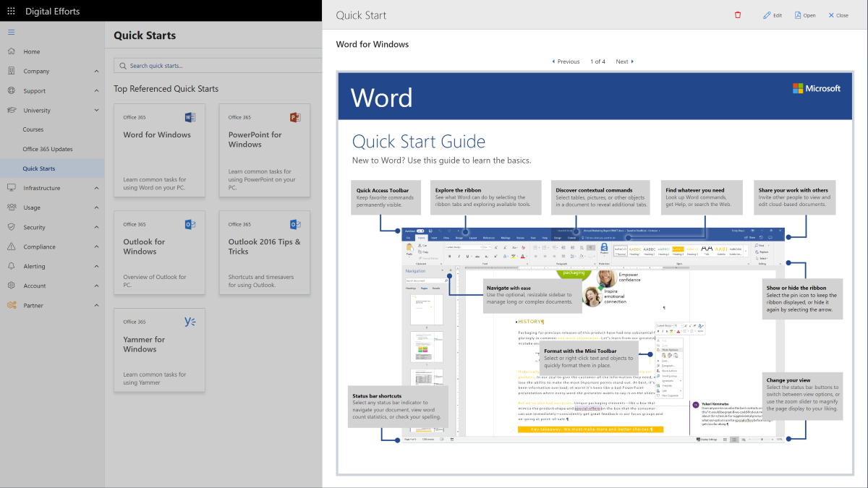Viewport: 868px width, 488px height.
Task: Click the Account card icon in the sidebar
Action: (x=11, y=286)
